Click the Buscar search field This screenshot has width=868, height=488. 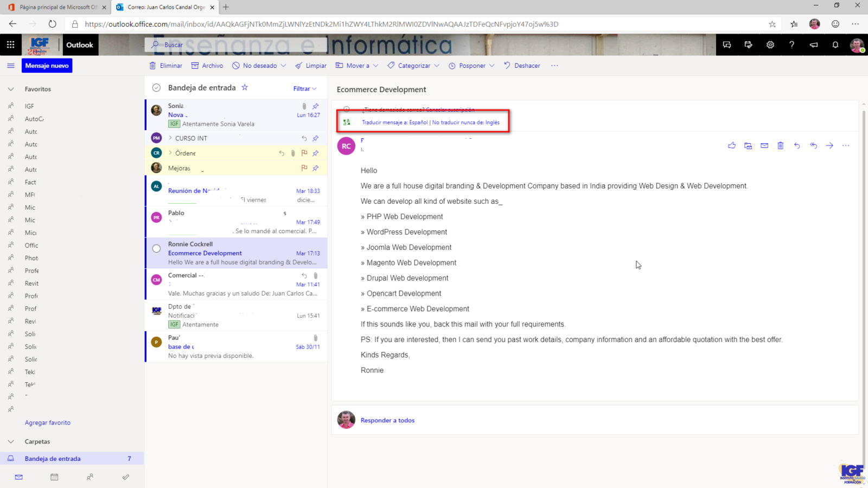point(239,45)
